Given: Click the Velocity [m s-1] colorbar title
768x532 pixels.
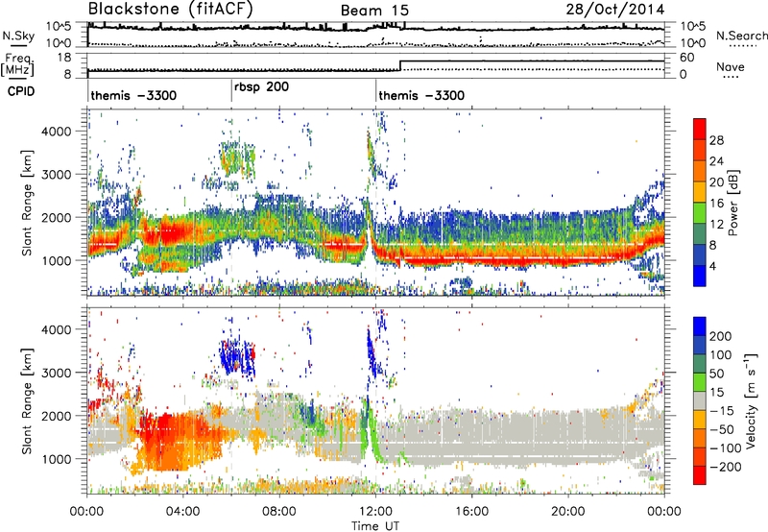Looking at the screenshot, I should pos(750,400).
